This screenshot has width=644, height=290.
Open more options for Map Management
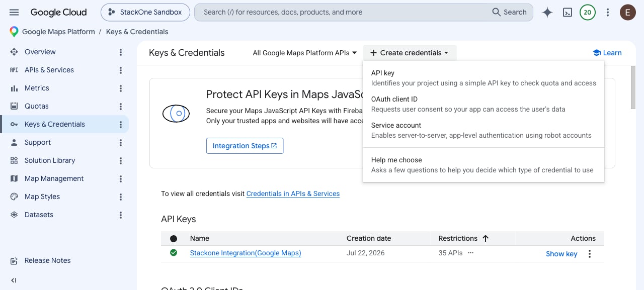(121, 178)
